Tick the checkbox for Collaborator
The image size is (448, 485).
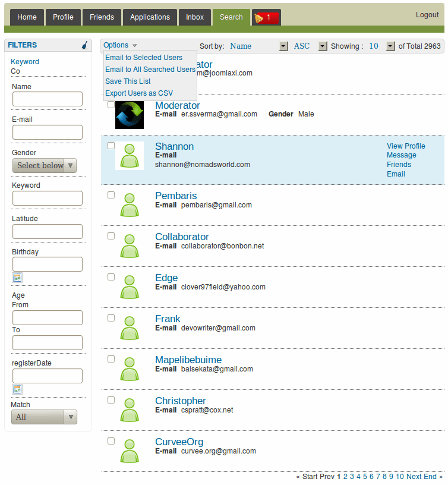111,236
